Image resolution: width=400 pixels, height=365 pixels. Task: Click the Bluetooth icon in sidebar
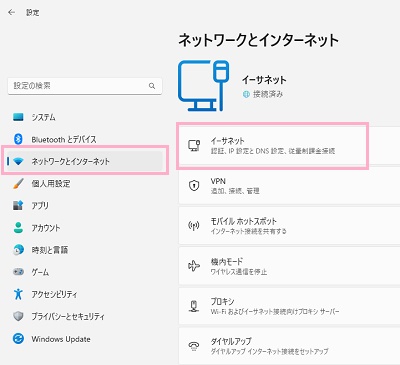[18, 139]
